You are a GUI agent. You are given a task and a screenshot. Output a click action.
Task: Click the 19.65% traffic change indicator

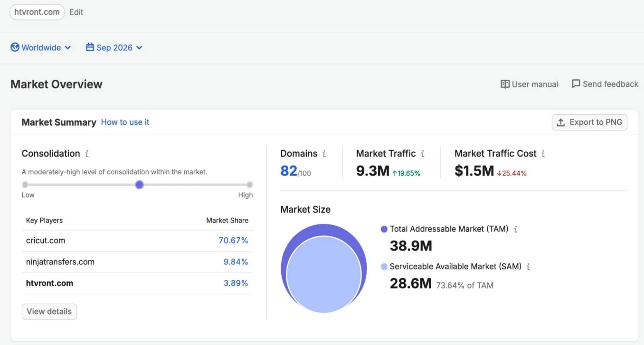coord(406,174)
